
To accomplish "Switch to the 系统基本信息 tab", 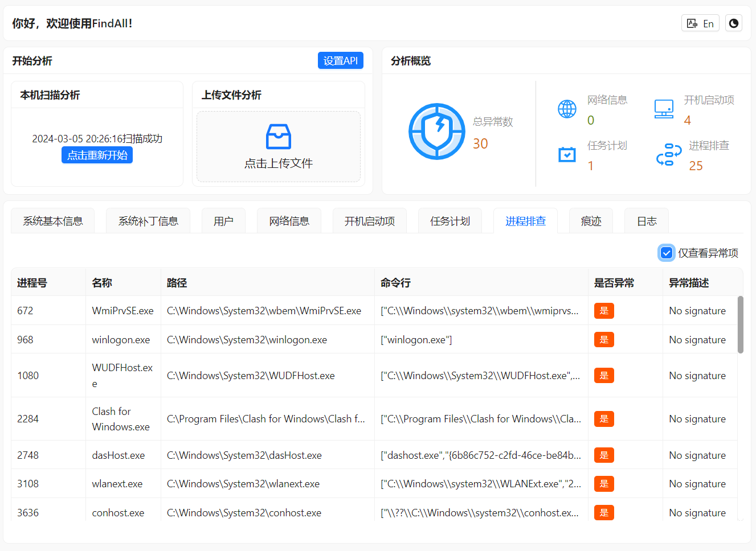I will click(x=52, y=221).
